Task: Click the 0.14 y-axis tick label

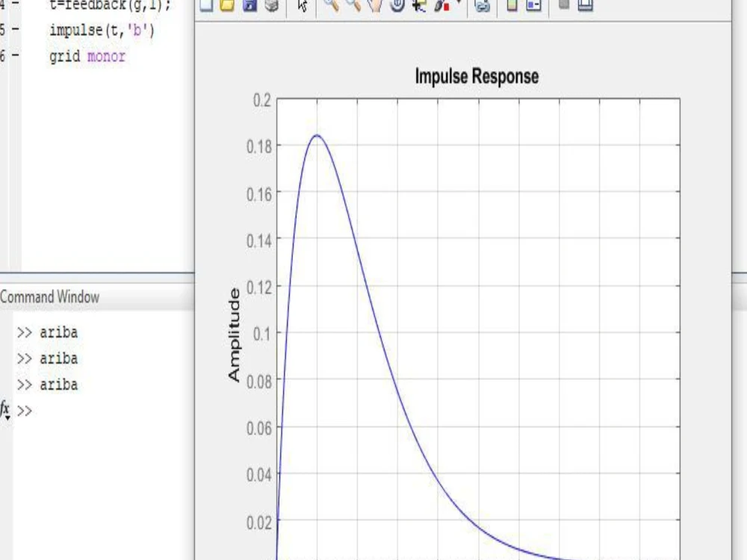Action: 259,241
